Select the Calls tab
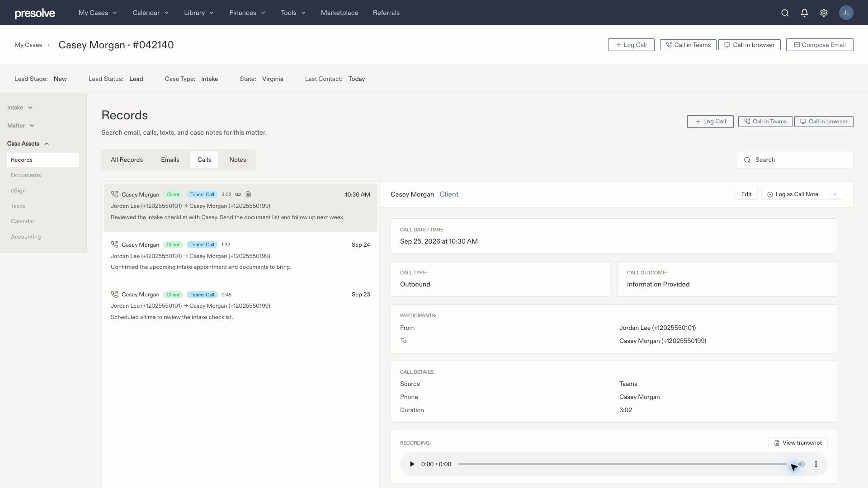 (204, 160)
